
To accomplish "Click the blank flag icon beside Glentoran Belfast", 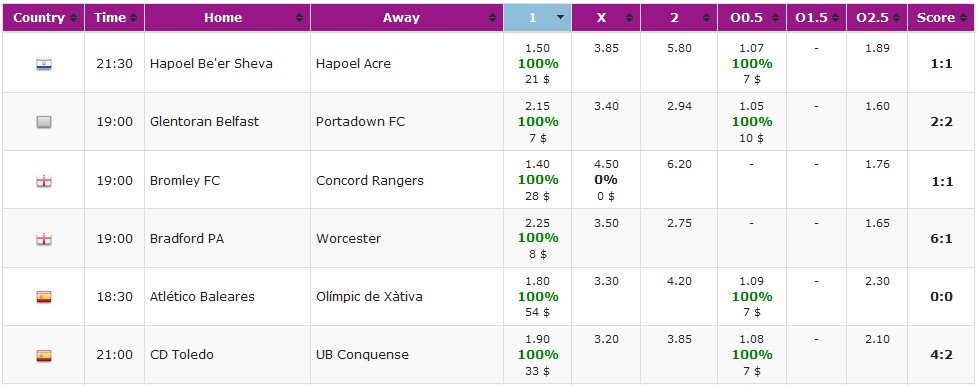I will [x=44, y=122].
